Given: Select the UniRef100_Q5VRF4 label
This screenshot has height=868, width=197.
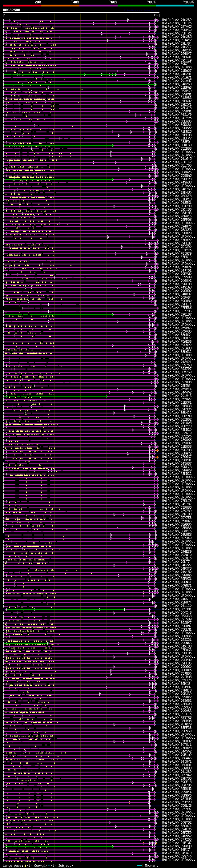Looking at the screenshot, I should click(x=177, y=389).
